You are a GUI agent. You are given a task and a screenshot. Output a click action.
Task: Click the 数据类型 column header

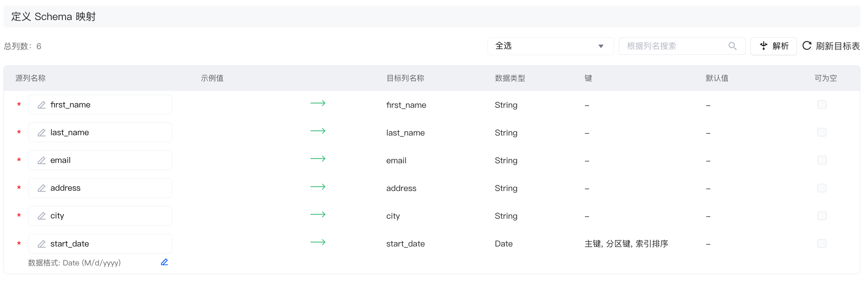(x=510, y=78)
